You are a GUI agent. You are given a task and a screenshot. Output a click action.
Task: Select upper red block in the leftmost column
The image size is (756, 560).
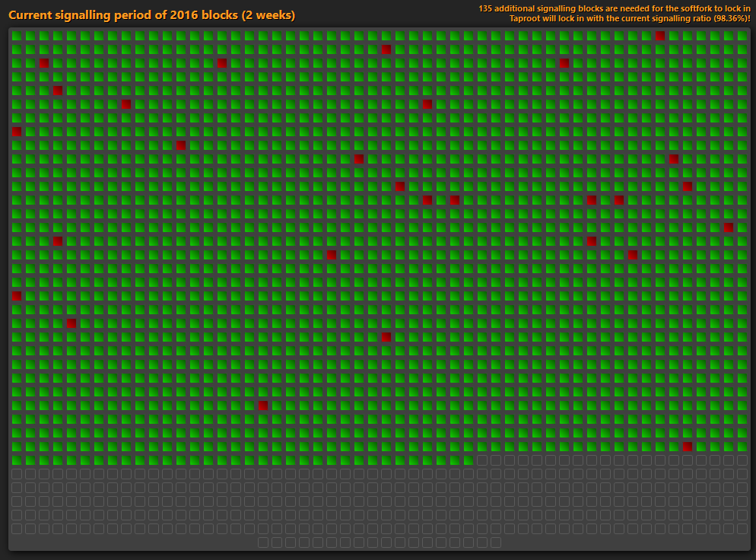click(x=16, y=132)
